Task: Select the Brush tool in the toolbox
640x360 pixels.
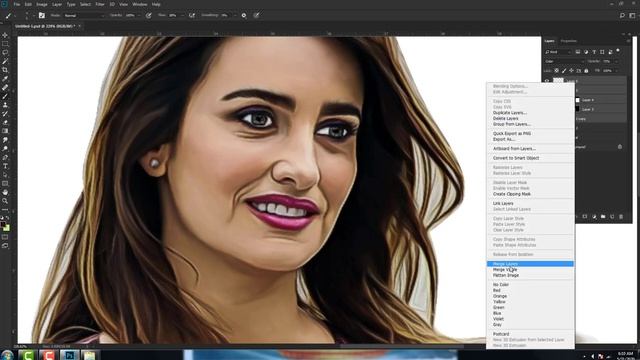Action: pyautogui.click(x=5, y=96)
